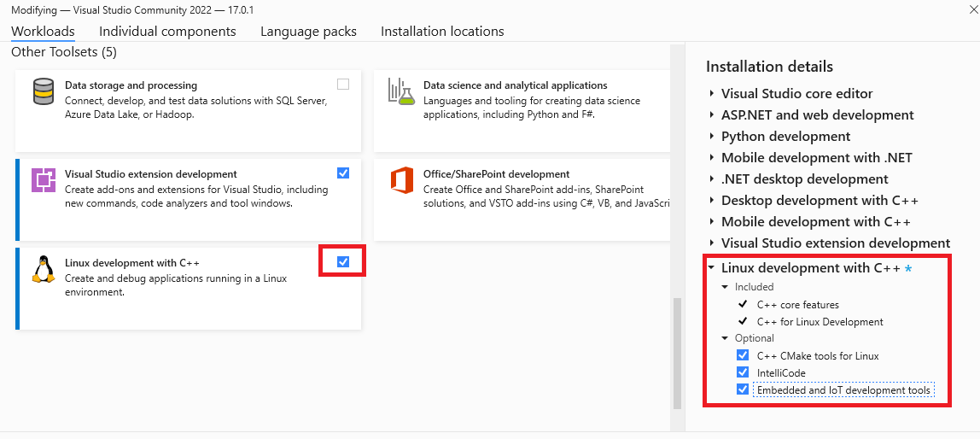This screenshot has height=439, width=980.
Task: Uncheck Visual Studio extension development workload
Action: tap(343, 173)
